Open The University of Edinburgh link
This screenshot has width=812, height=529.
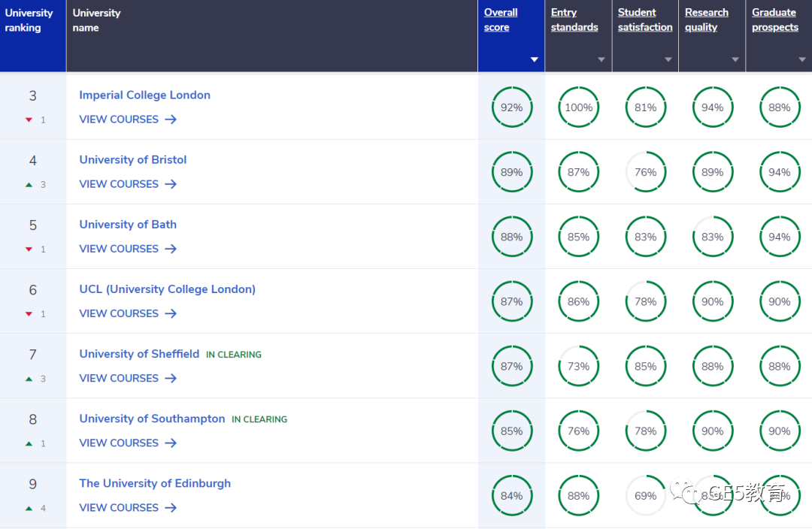pos(155,483)
